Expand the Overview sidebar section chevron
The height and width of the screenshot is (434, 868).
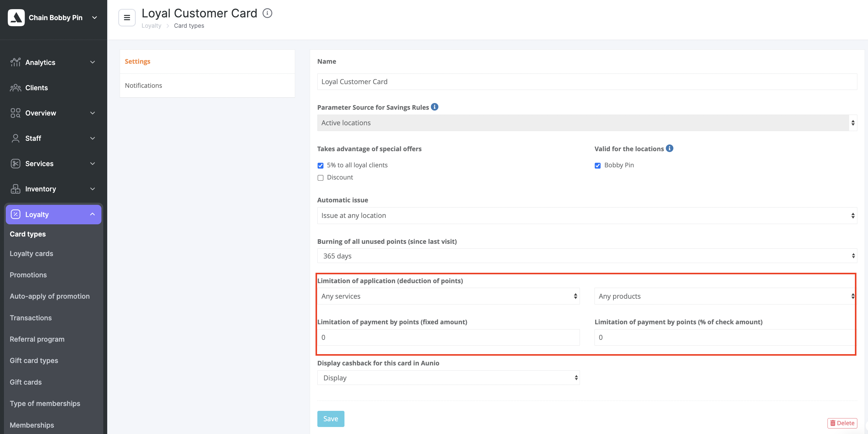(93, 113)
